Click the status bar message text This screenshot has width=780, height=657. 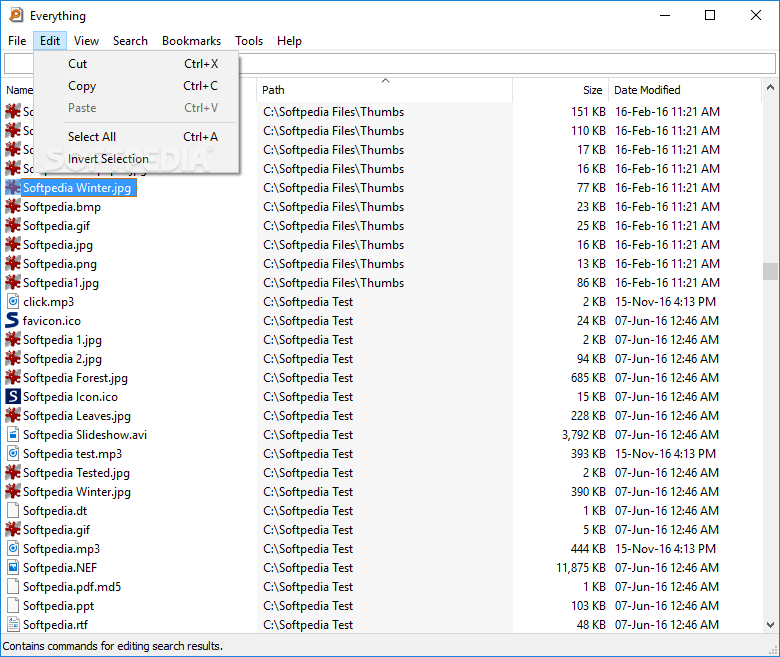pos(112,646)
